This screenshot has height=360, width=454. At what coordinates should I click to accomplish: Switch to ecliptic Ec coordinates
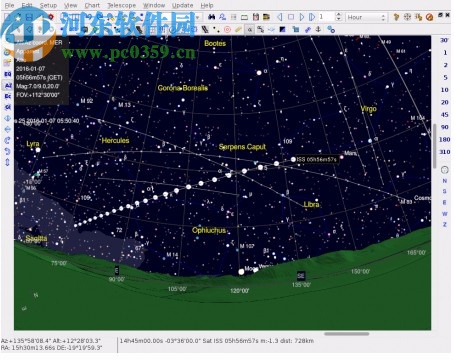(x=8, y=96)
